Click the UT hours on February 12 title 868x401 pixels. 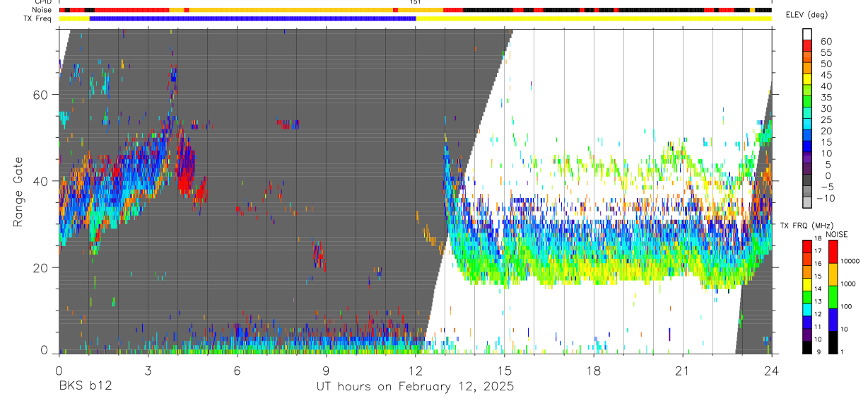tap(416, 387)
